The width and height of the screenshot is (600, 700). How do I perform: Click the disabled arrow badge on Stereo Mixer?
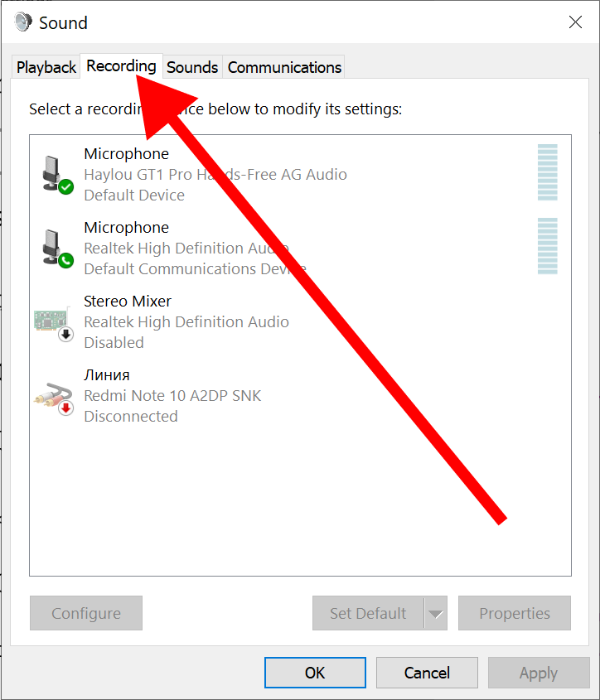(65, 334)
